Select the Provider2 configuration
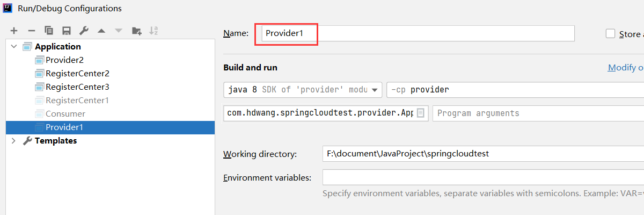 pyautogui.click(x=64, y=60)
